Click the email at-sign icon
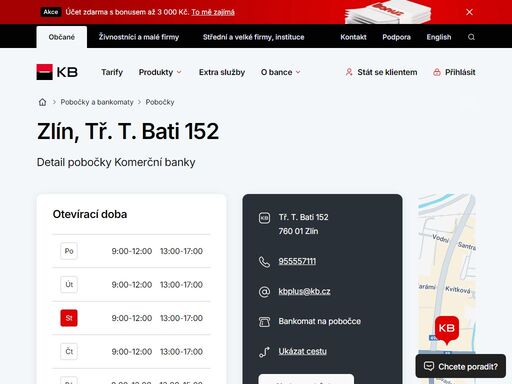Screen dimensions: 512x384 [x=264, y=292]
